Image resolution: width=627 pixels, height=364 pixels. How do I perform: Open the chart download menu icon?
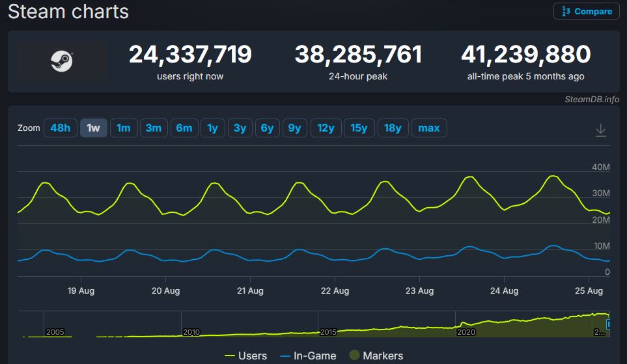(600, 130)
